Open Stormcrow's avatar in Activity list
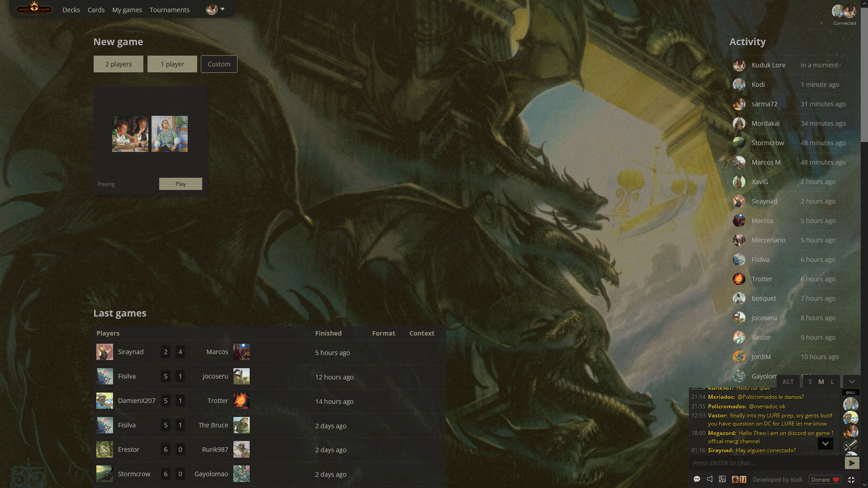This screenshot has height=488, width=868. click(739, 143)
